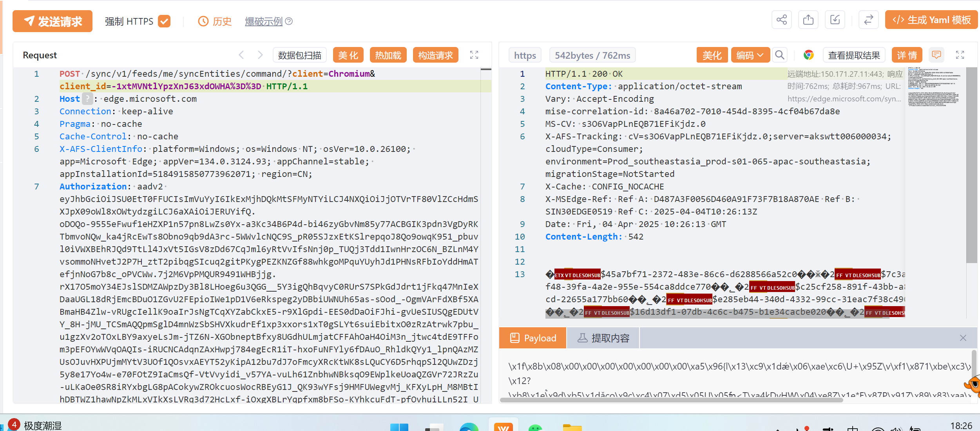Click the export upload icon
The image size is (980, 431).
pos(808,20)
